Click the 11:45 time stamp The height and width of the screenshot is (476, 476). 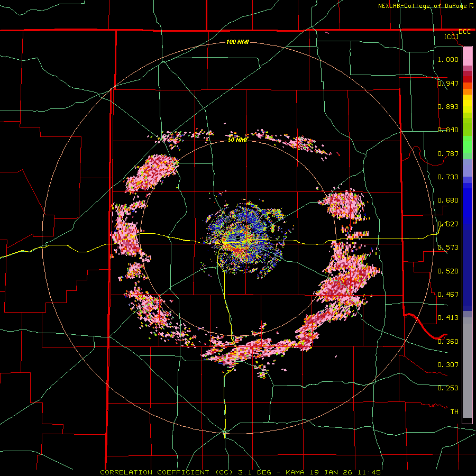coord(369,472)
